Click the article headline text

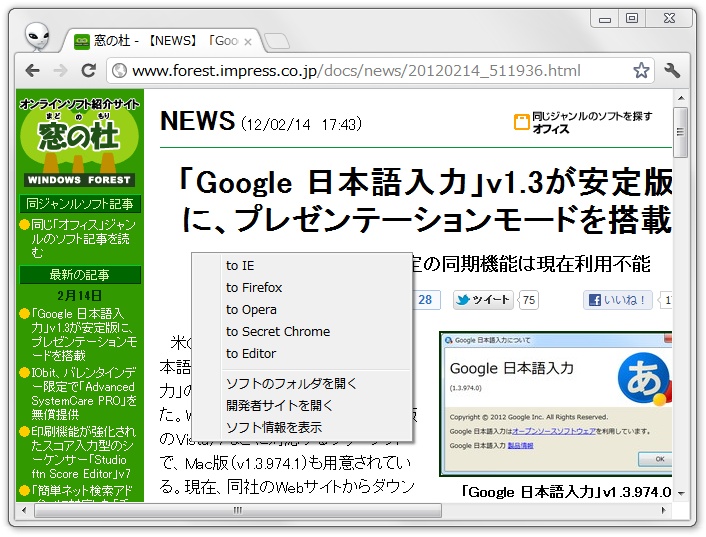pos(425,201)
